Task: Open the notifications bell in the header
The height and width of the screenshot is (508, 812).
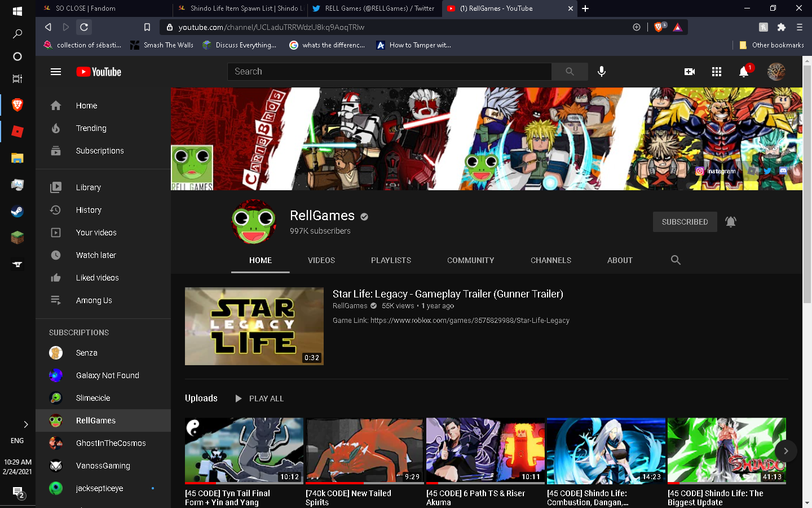Action: coord(744,72)
